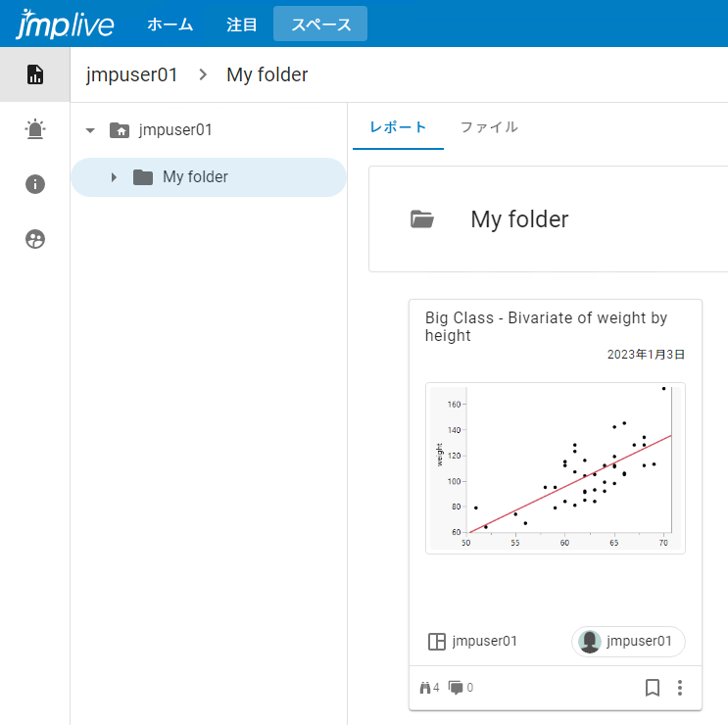Click the info circle sidebar icon
728x725 pixels.
pyautogui.click(x=35, y=184)
